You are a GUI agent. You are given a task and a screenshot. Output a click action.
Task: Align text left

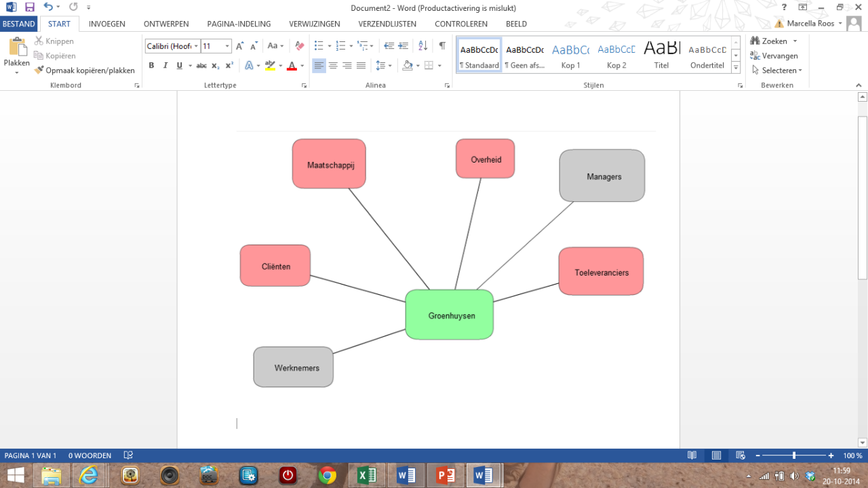click(x=319, y=66)
